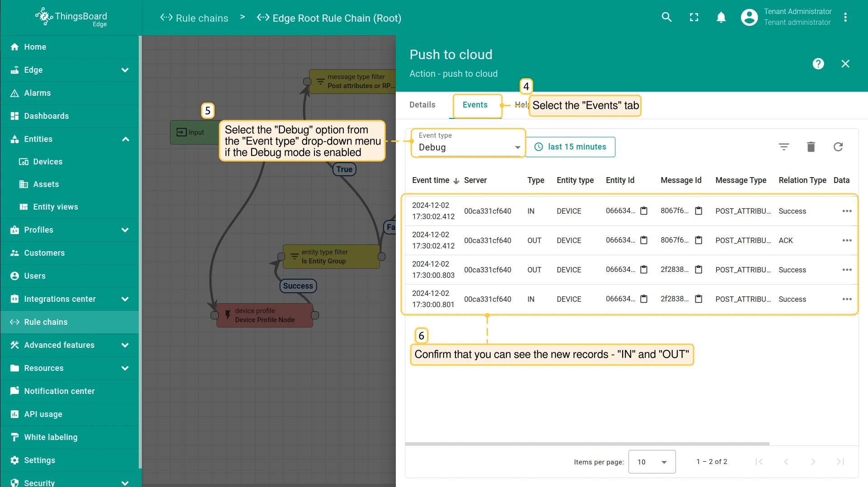Switch to the Details tab
Image resolution: width=868 pixels, height=487 pixels.
pos(422,105)
